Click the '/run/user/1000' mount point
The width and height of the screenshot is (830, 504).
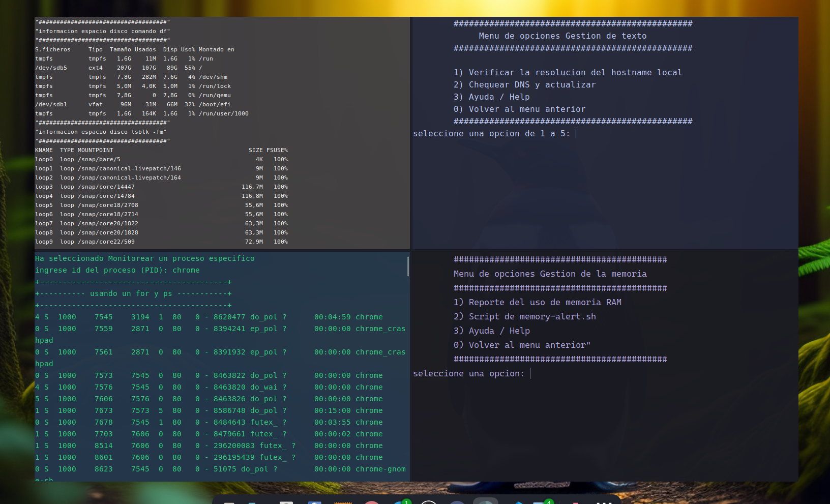pos(224,114)
